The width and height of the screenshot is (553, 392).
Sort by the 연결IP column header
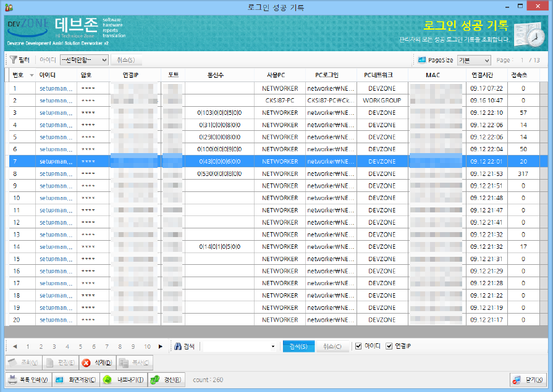pos(135,75)
